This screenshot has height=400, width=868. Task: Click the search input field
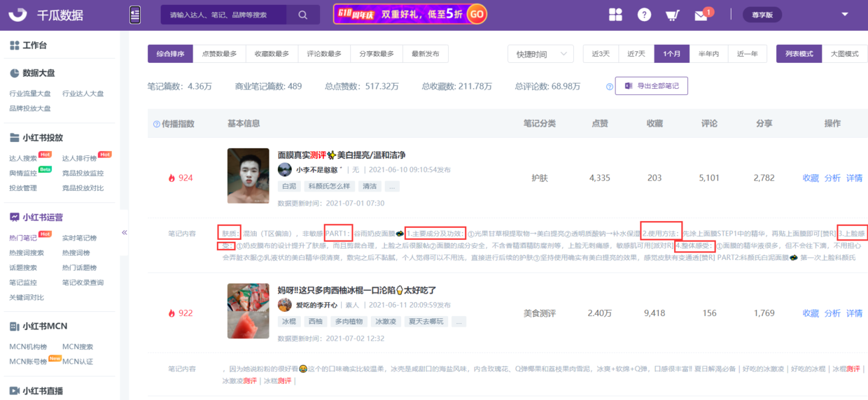[224, 15]
